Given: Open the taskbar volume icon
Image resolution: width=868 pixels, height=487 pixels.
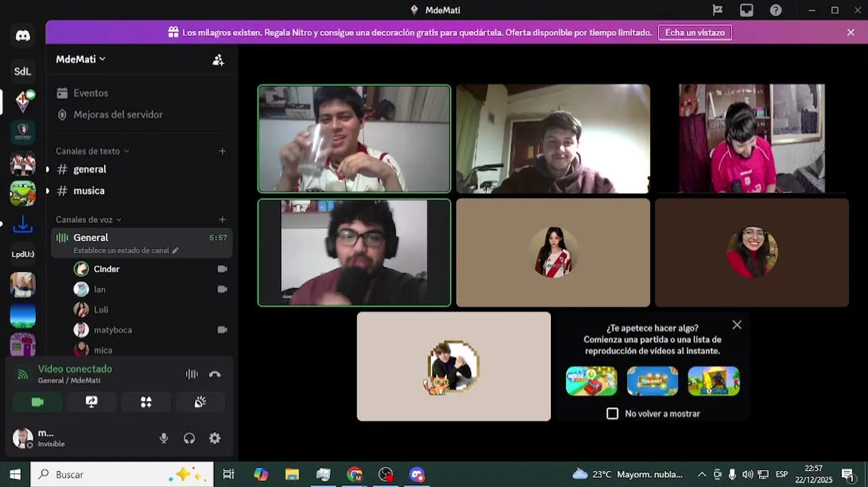Looking at the screenshot, I should click(x=748, y=474).
